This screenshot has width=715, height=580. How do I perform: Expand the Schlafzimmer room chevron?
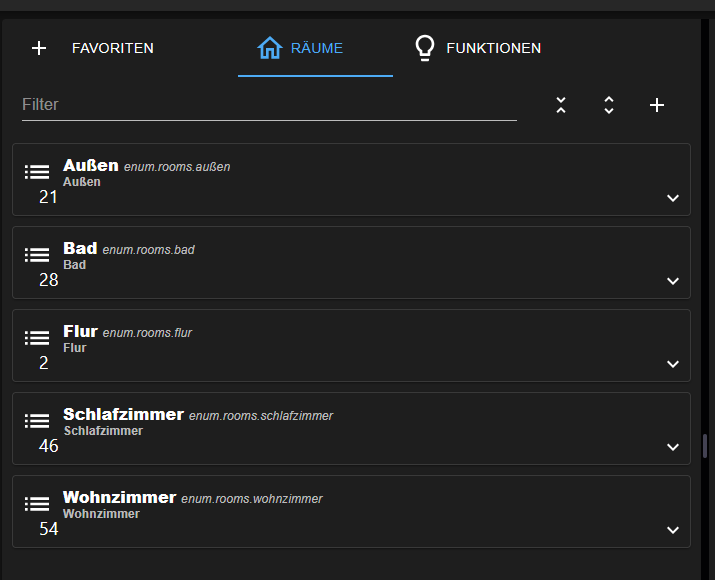[x=673, y=448]
